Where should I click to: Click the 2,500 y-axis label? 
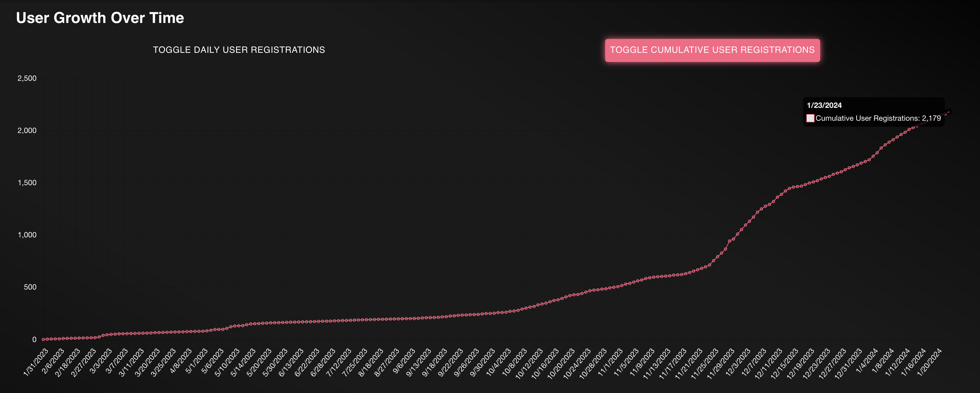(x=27, y=78)
